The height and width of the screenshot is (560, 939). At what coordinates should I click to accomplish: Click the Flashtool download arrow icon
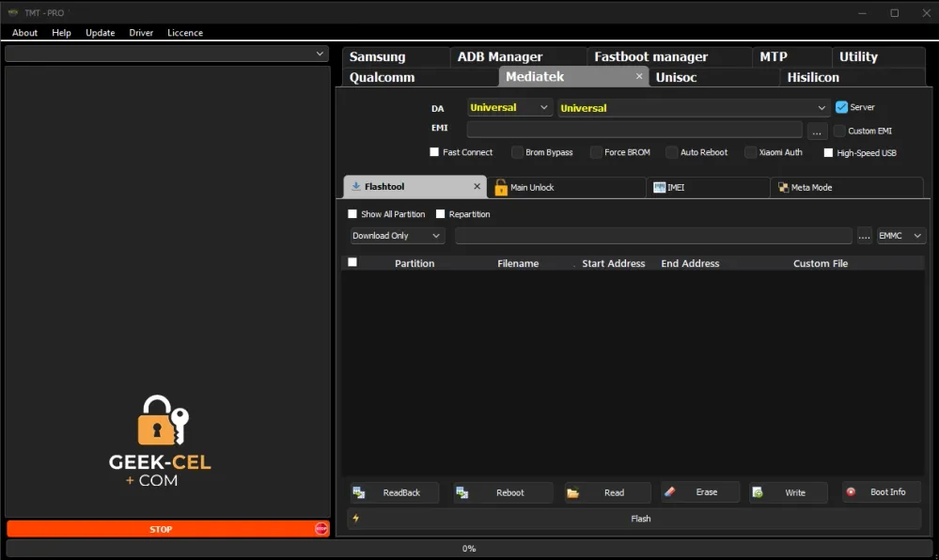point(355,186)
